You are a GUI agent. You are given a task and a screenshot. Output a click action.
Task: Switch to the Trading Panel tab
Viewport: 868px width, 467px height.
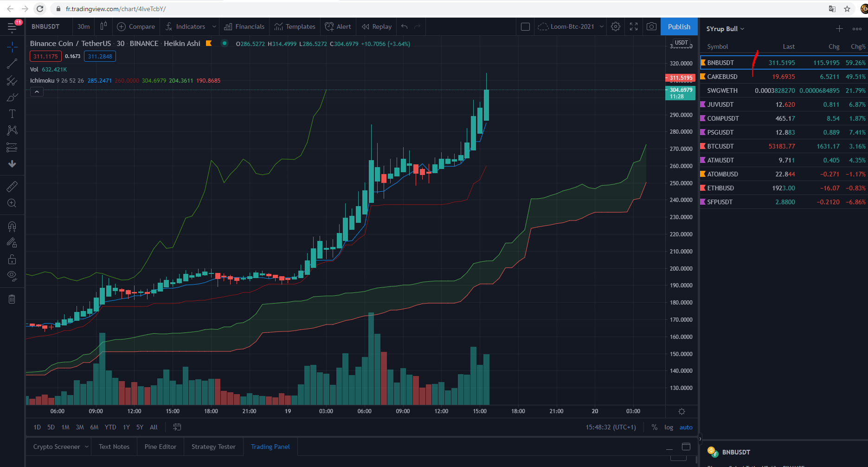[x=270, y=447]
